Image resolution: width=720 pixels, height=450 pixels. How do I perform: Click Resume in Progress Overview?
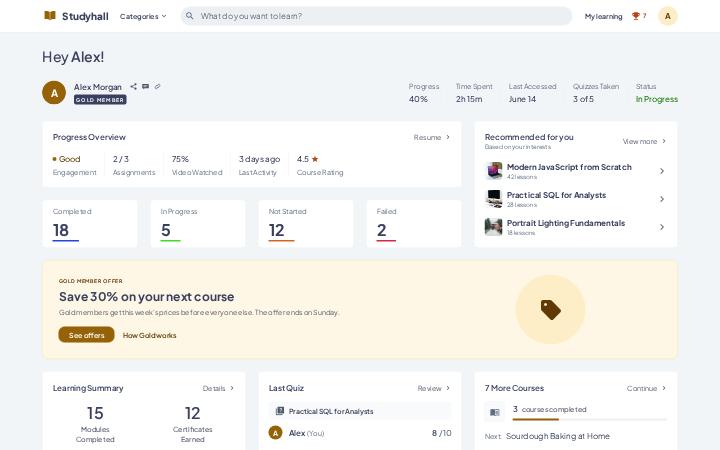(432, 137)
